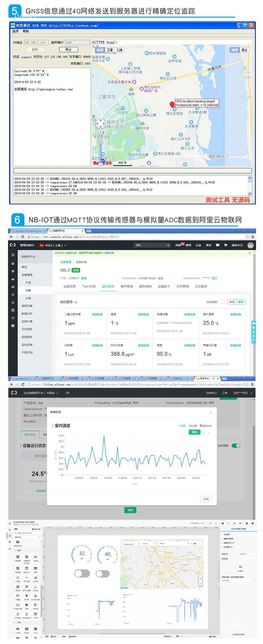Viewport: 263px width, 644px height.
Task: Close the 查看数据 chart dialog
Action: 211,413
